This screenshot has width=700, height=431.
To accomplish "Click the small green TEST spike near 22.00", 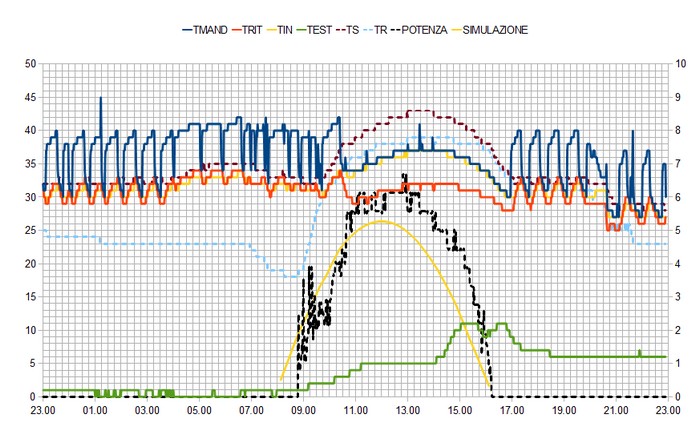I will tap(639, 351).
